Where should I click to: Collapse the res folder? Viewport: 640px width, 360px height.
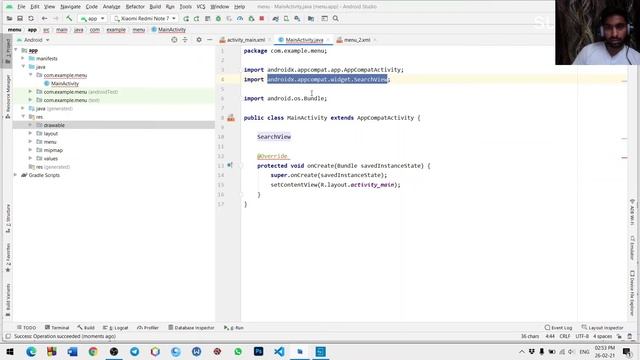pyautogui.click(x=23, y=116)
